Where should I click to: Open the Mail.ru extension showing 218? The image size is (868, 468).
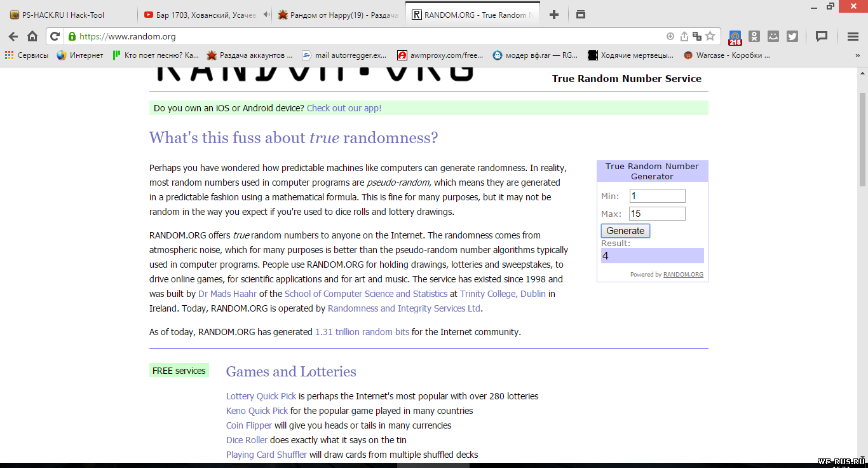tap(735, 37)
